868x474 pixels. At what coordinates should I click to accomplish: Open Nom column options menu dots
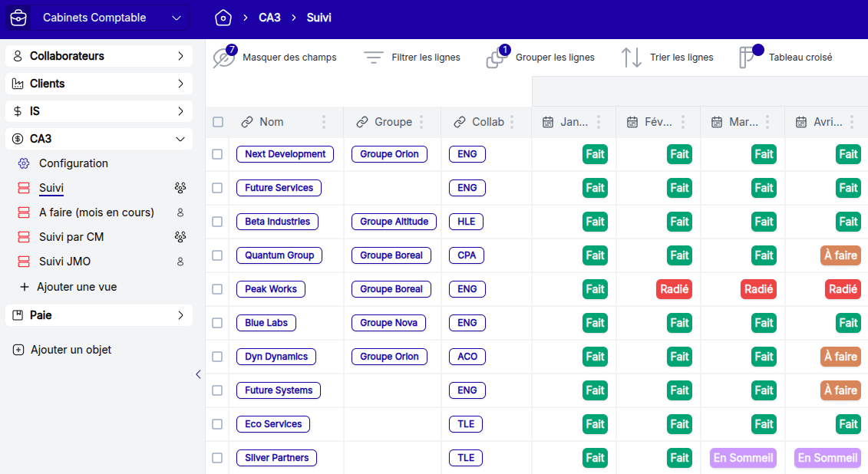324,122
